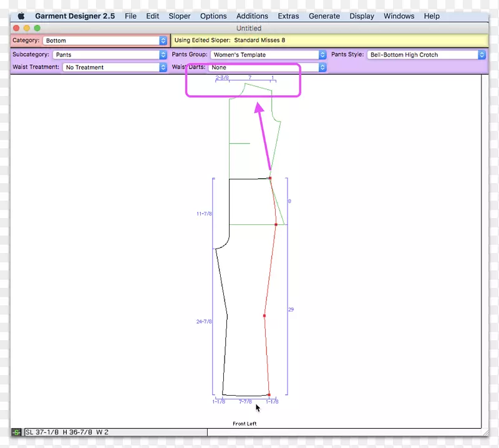Click the vertical scrollbar on the right edge

click(x=485, y=249)
